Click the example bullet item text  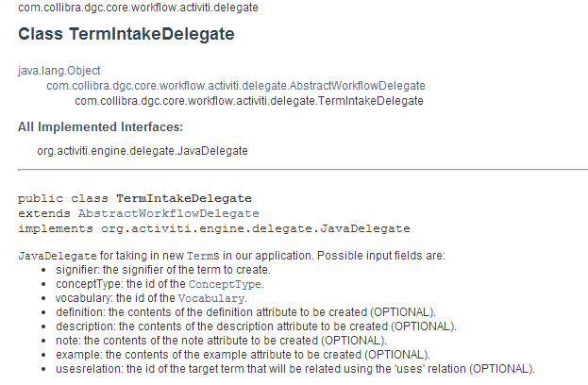tap(243, 355)
